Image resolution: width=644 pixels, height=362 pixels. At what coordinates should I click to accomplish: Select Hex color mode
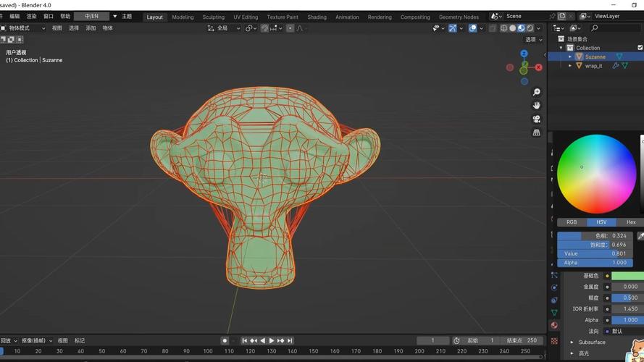tap(630, 222)
